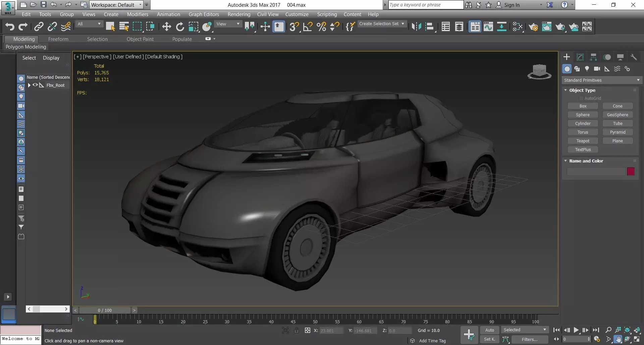Click the Align tool icon
644x345 pixels.
430,27
